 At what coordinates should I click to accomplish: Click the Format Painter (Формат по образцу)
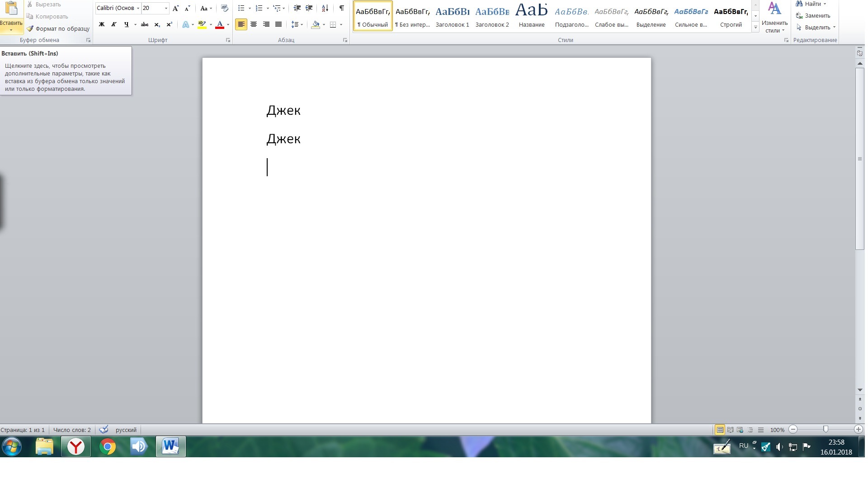pyautogui.click(x=58, y=28)
